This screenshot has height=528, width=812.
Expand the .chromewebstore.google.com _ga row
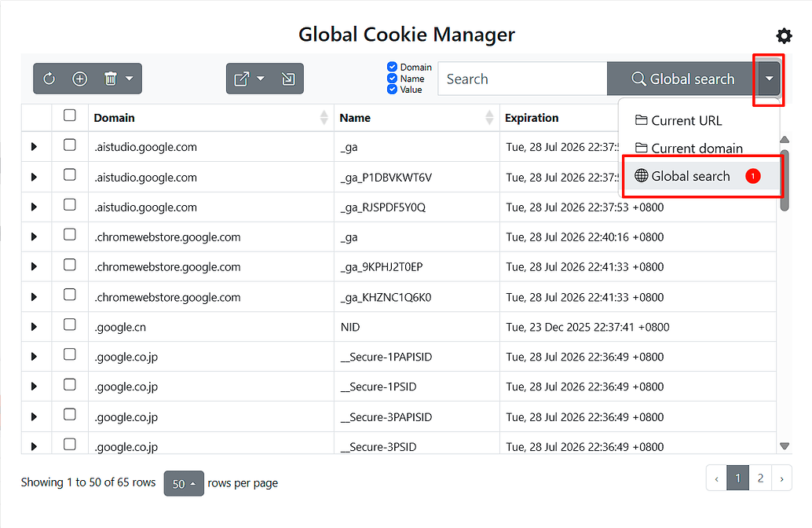35,236
